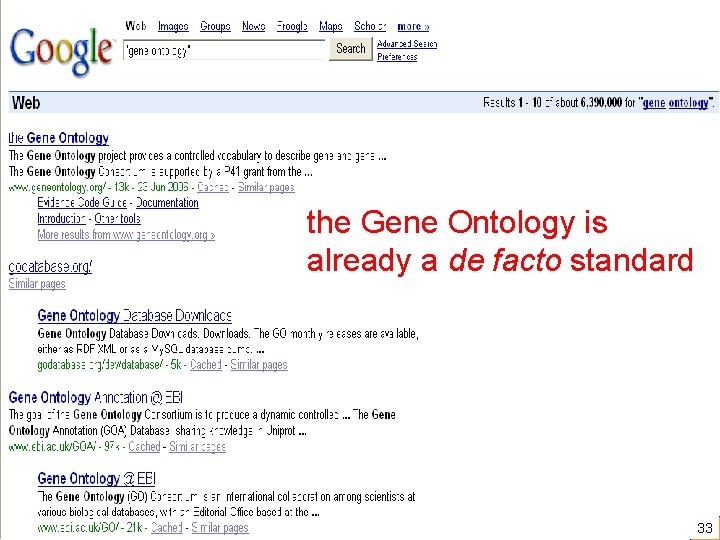Image resolution: width=720 pixels, height=540 pixels.
Task: Show similar pages for geneontology.org
Action: click(x=266, y=187)
